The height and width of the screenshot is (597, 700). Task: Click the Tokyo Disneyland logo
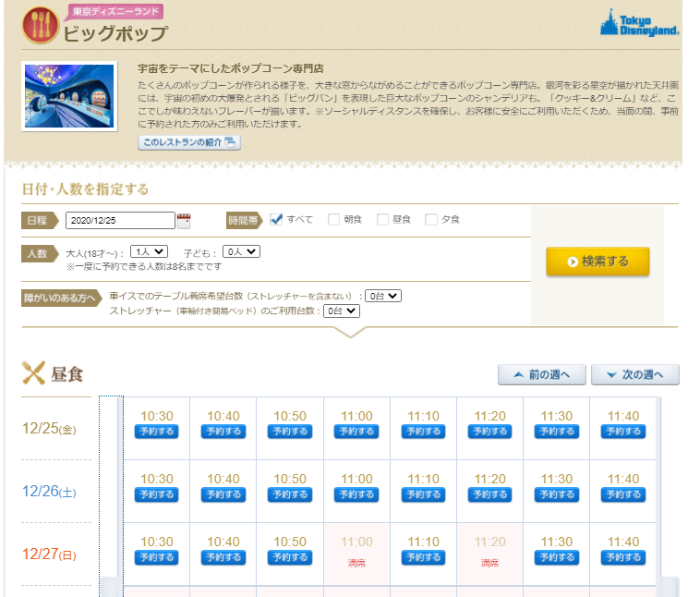[639, 24]
